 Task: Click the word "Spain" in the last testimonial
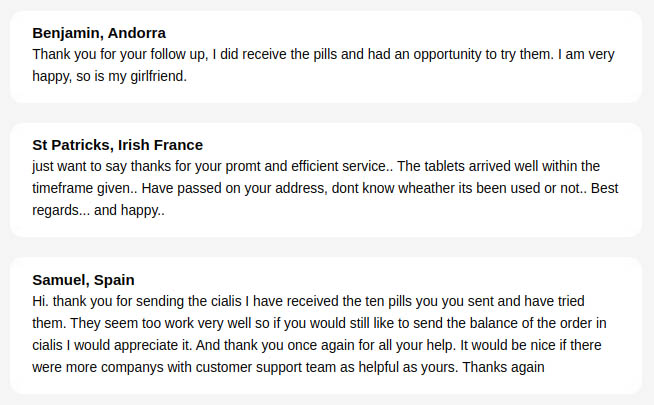point(114,280)
